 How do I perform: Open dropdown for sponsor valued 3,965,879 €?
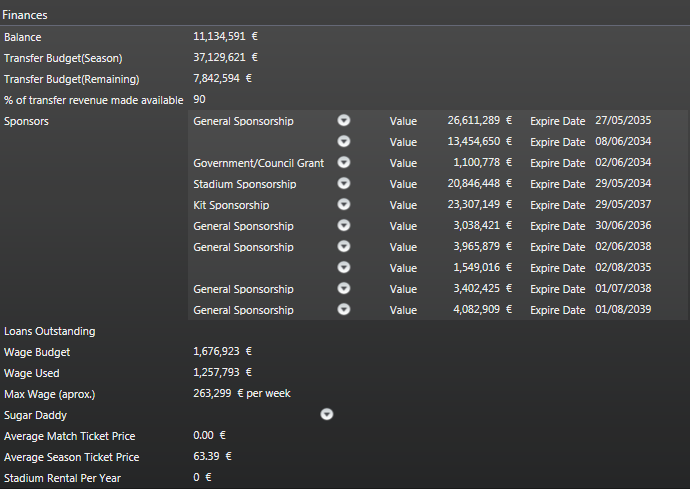coord(344,246)
